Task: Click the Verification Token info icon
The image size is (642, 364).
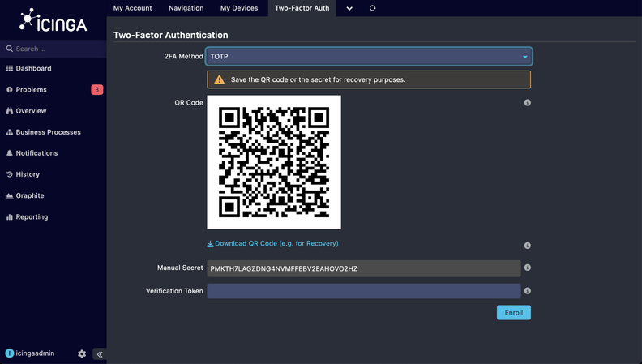Action: click(x=528, y=291)
